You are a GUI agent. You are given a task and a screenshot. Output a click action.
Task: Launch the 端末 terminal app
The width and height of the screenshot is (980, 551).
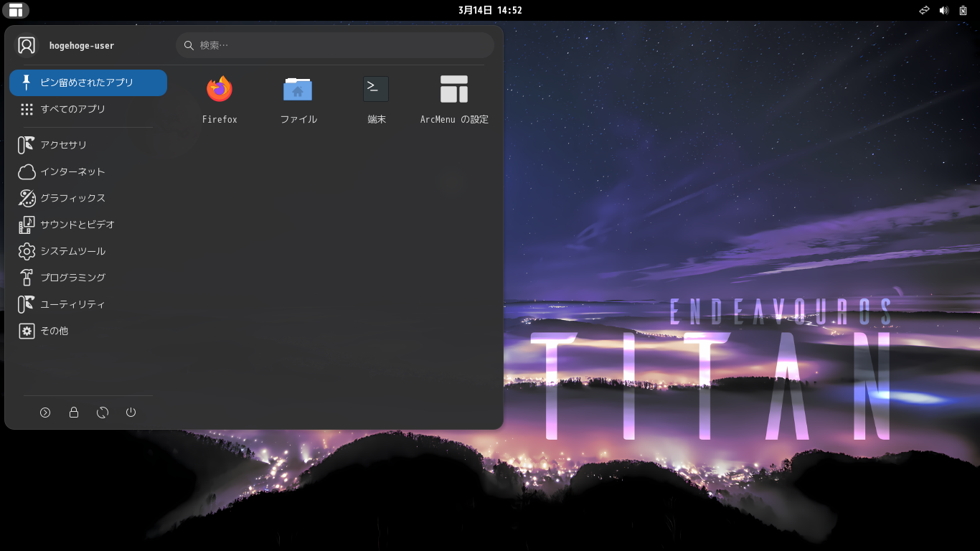tap(376, 100)
